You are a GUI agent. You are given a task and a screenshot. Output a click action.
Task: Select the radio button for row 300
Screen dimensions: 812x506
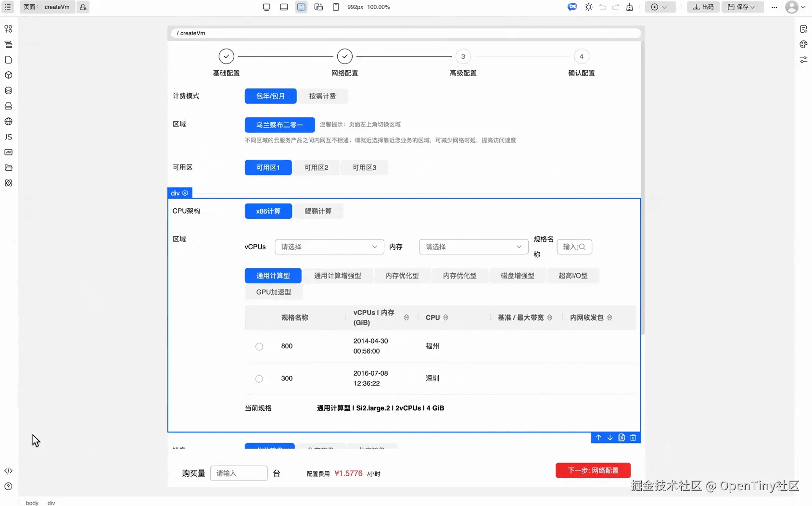tap(259, 379)
